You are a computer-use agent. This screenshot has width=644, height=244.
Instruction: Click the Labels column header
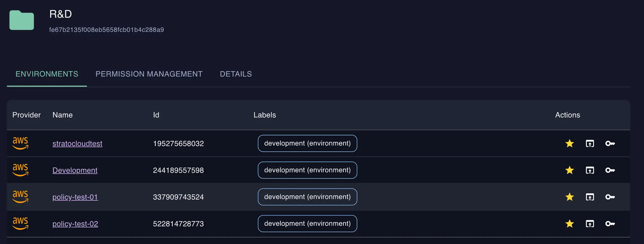pos(265,115)
